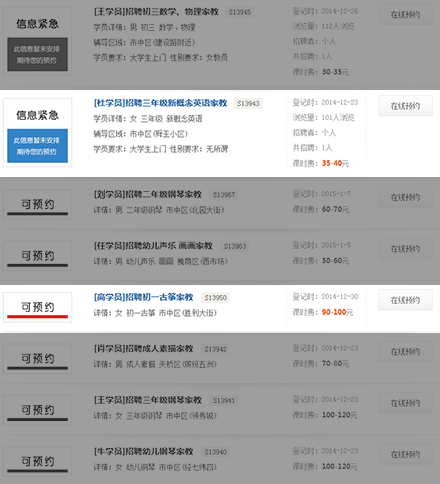Image resolution: width=440 pixels, height=484 pixels.
Task: Click the S13963 ID tag
Action: (x=235, y=246)
